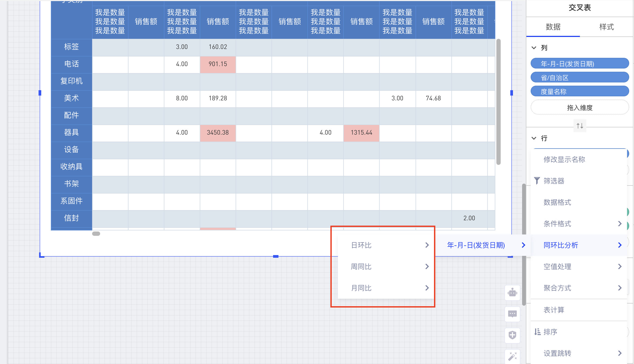
Task: Expand the 同环比分析 submenu
Action: 620,245
